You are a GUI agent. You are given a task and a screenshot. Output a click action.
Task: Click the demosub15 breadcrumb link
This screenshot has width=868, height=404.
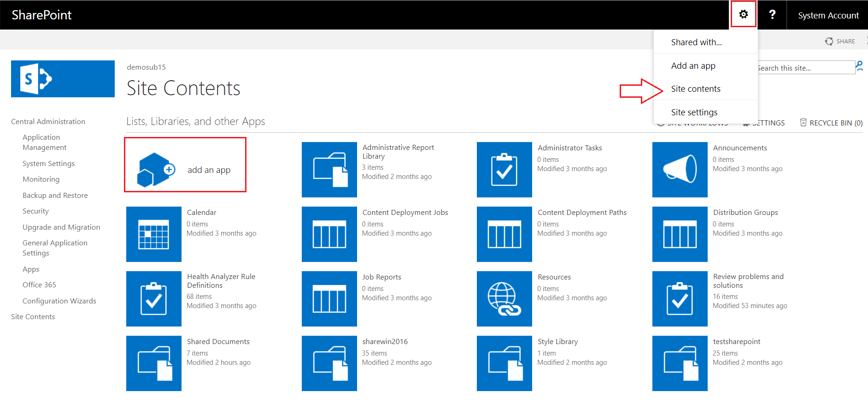146,67
